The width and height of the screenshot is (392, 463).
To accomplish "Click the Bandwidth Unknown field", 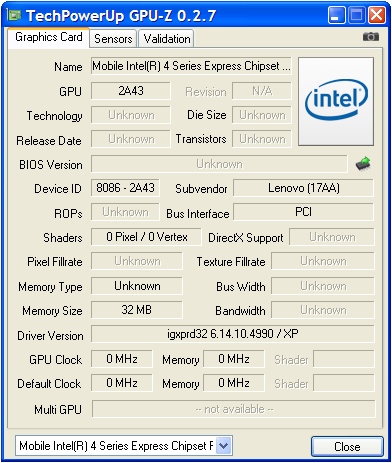I will click(x=323, y=310).
